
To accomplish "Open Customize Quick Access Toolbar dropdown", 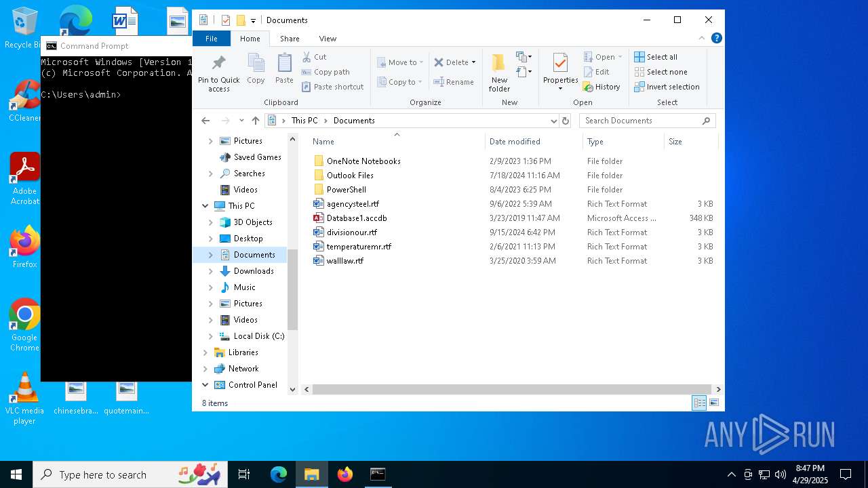I will pos(253,20).
